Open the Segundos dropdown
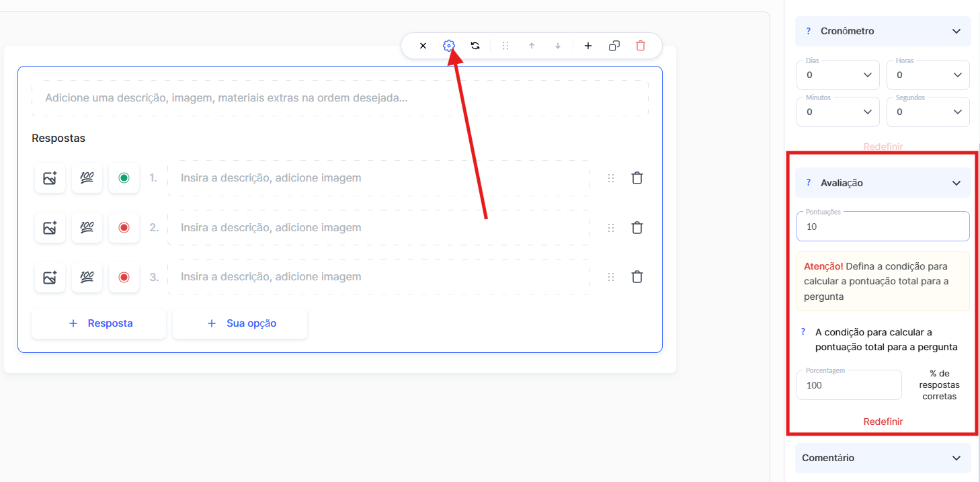The height and width of the screenshot is (482, 980). [x=928, y=112]
